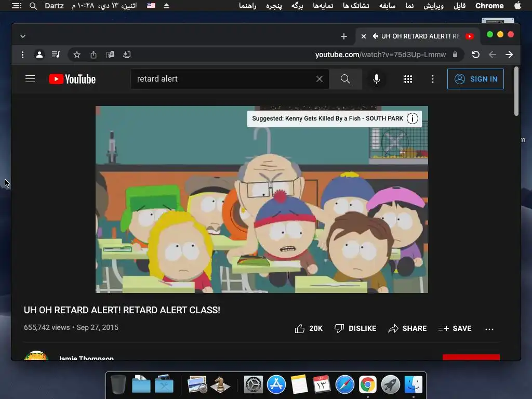Click the video player frame
532x399 pixels.
[x=262, y=199]
